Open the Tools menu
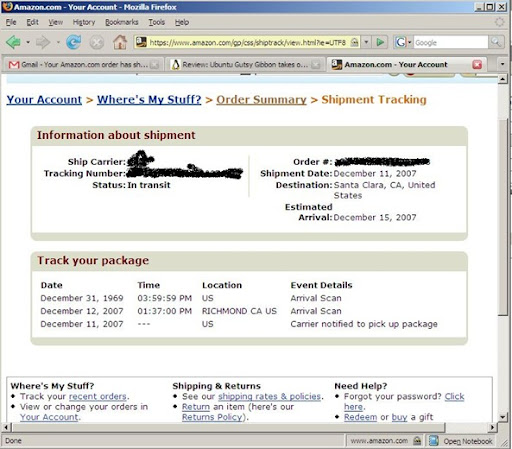The image size is (512, 449). coord(157,22)
